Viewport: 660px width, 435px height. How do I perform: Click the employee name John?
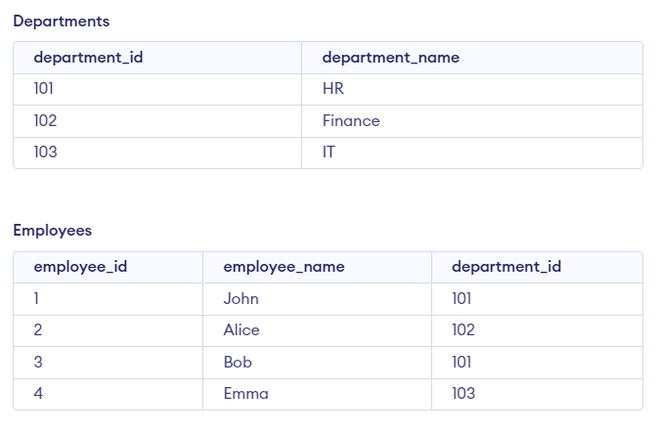[241, 299]
